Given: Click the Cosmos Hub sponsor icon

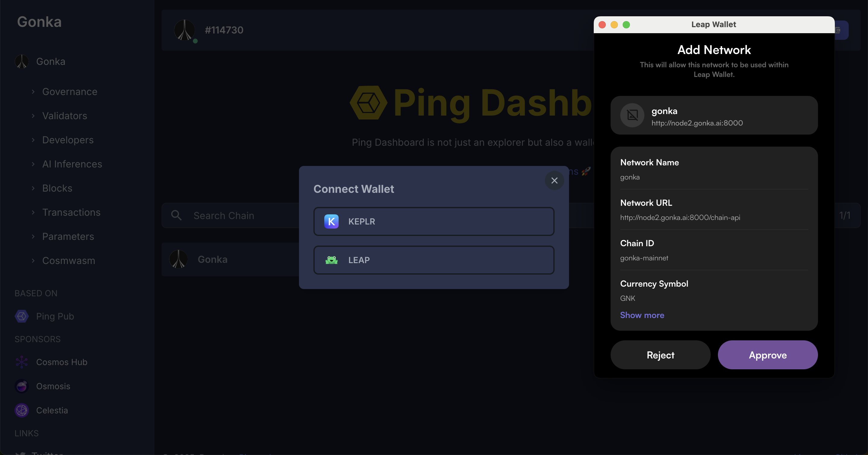Looking at the screenshot, I should 22,362.
